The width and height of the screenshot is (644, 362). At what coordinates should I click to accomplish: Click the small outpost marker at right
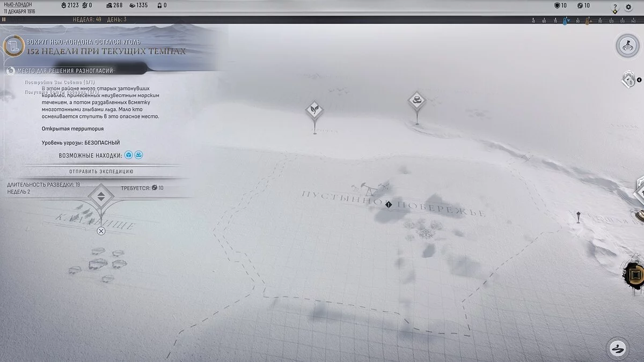pos(579,217)
